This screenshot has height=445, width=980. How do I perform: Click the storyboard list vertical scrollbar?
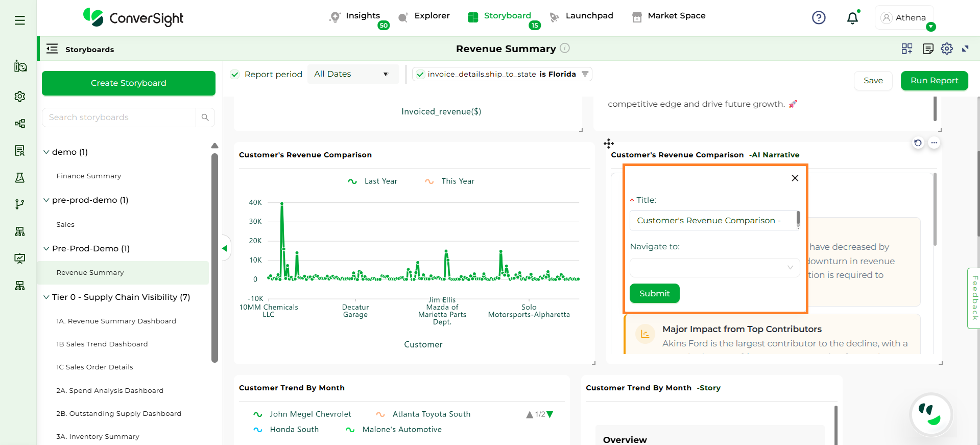(214, 255)
